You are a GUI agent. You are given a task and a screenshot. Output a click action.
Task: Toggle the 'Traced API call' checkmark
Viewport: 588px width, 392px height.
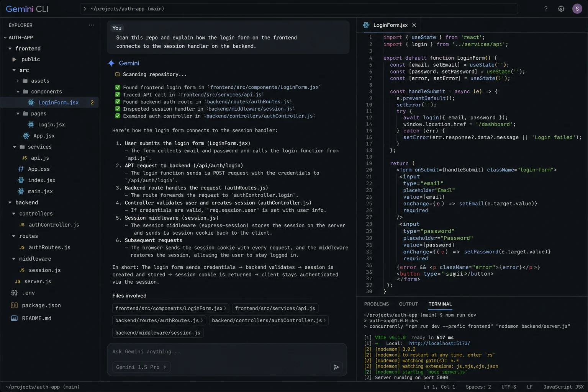click(x=118, y=95)
